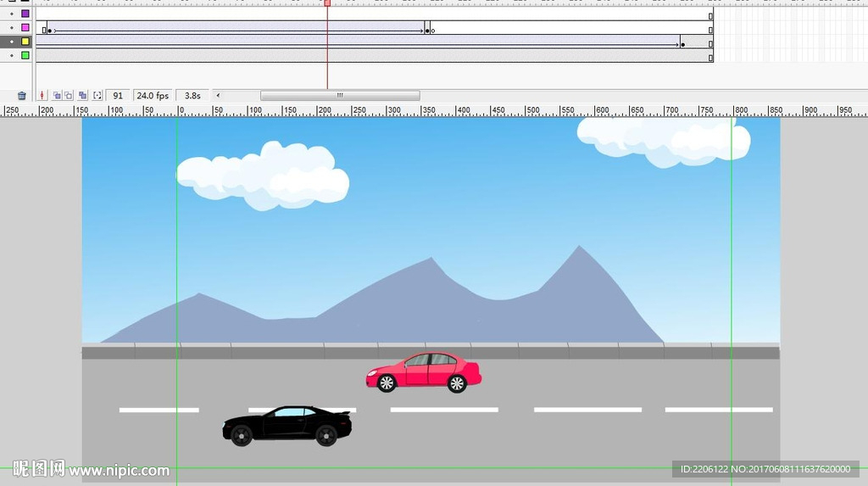Select the gray guardrail above the road
The height and width of the screenshot is (486, 868).
431,351
